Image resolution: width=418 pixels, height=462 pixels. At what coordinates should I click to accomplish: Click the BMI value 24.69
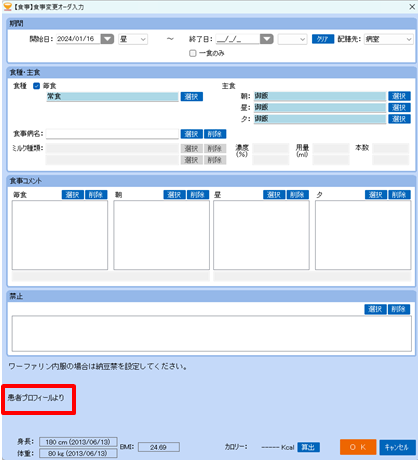click(x=159, y=447)
